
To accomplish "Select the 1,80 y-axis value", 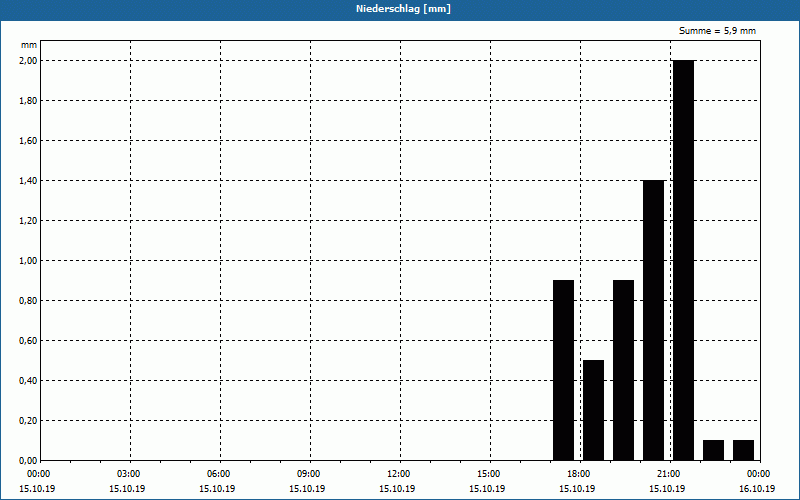I will 28,101.
